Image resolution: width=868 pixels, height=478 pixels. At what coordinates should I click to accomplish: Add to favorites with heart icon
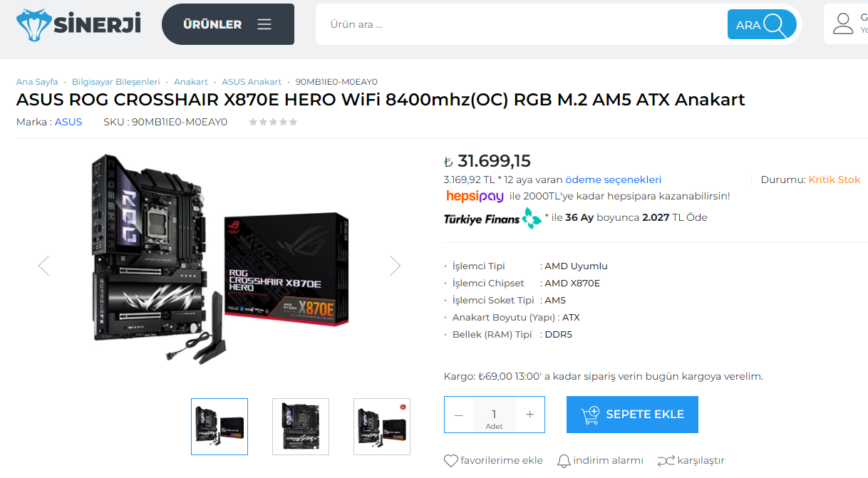451,461
